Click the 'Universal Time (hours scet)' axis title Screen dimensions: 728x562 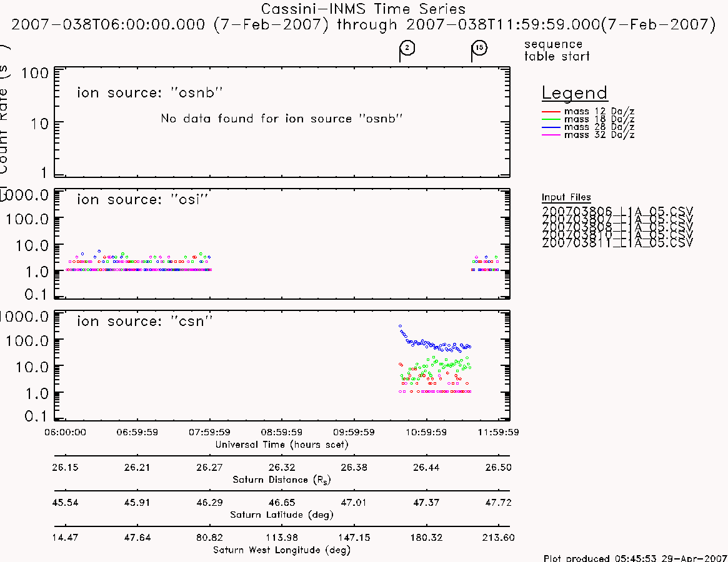pos(282,445)
